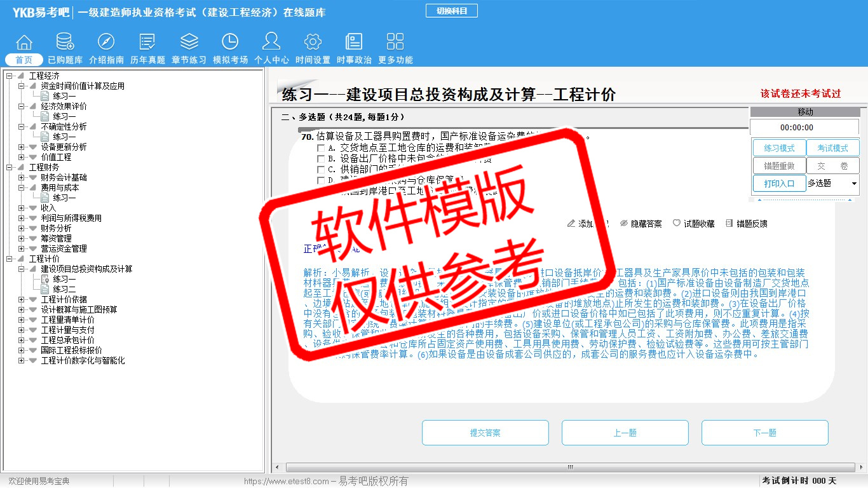Expand the 工程计价依据 node
This screenshot has height=488, width=868.
(x=21, y=300)
